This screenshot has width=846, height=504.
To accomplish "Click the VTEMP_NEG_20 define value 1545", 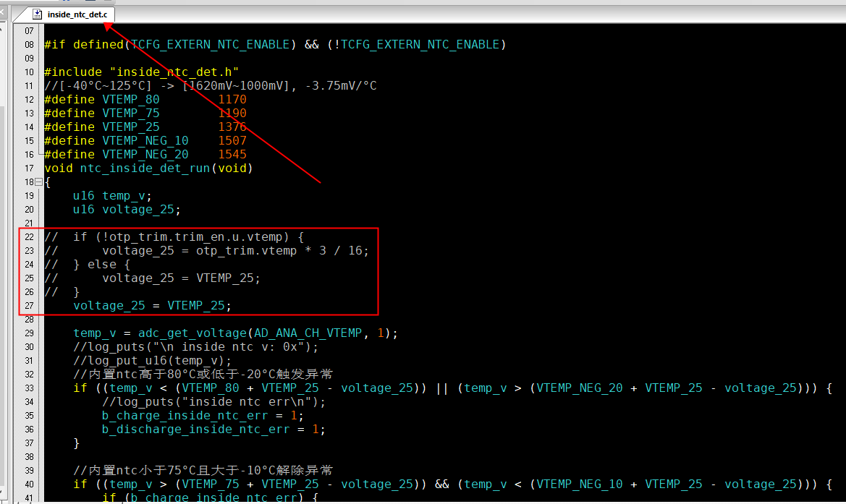I will click(232, 155).
